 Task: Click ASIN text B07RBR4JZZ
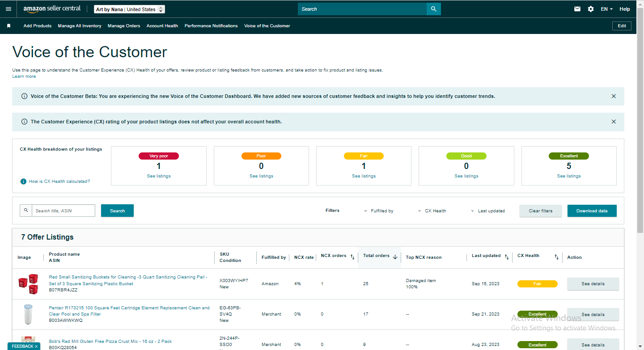[63, 290]
